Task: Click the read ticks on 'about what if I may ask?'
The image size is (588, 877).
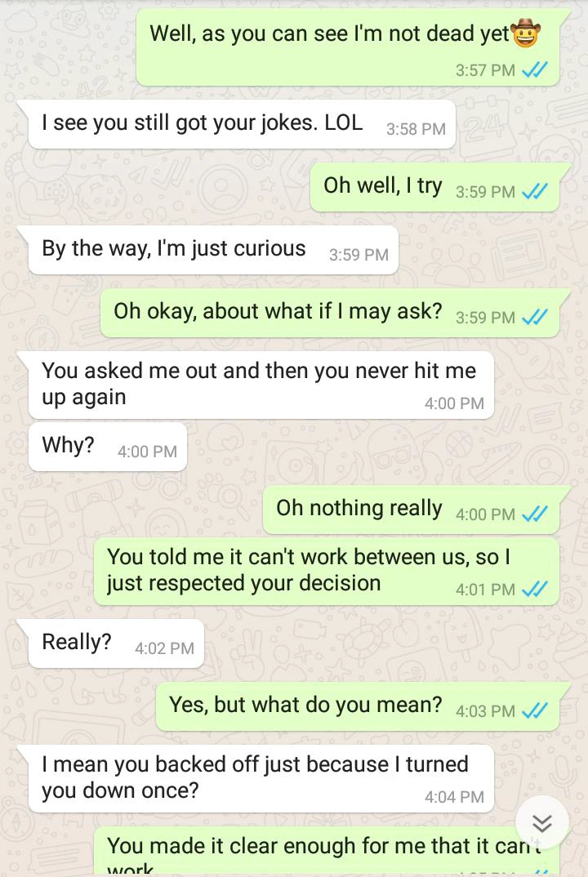Action: coord(534,317)
